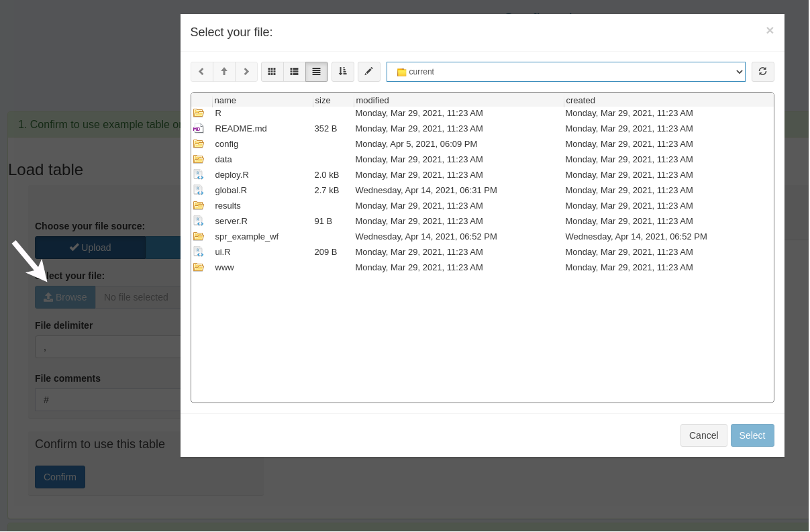Refresh the file listing
This screenshot has height=532, width=810.
tap(763, 72)
